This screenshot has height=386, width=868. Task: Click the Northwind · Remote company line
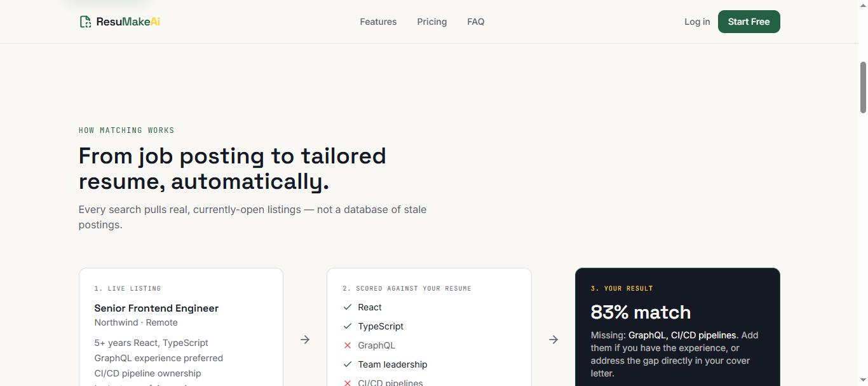136,322
